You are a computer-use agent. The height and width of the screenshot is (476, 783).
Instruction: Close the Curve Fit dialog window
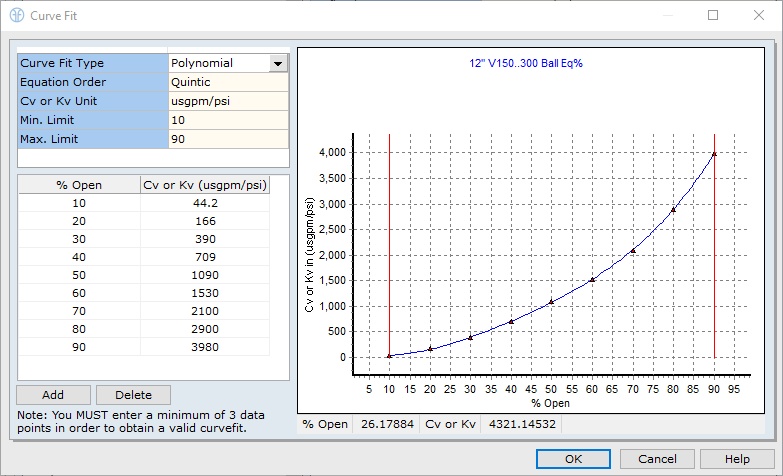[x=759, y=16]
